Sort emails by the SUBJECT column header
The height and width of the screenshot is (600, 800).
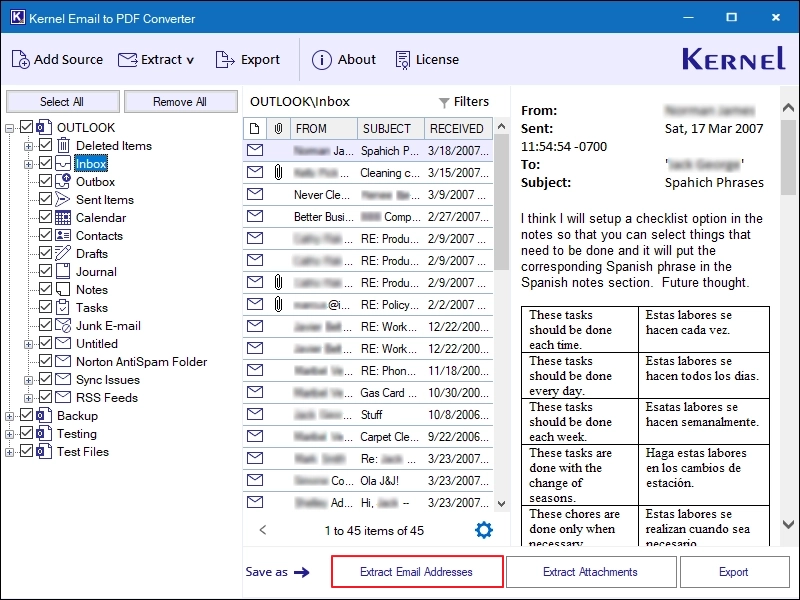(x=391, y=129)
